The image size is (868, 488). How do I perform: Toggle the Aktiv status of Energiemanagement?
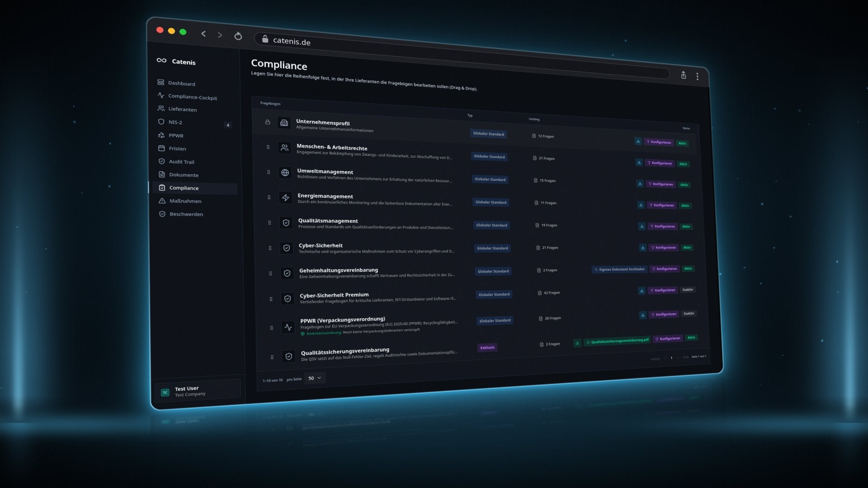click(685, 206)
